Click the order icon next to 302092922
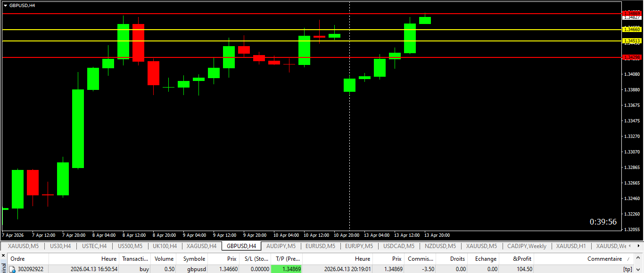 click(13, 269)
